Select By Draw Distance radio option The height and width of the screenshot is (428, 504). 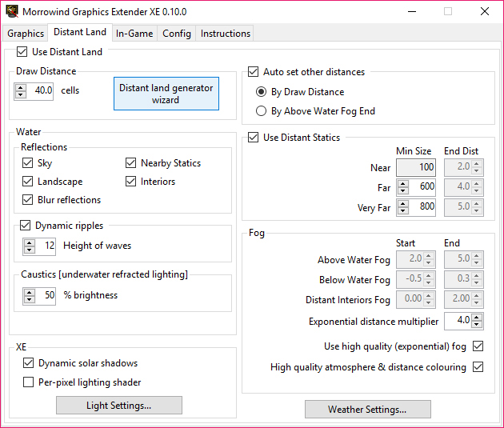[x=261, y=92]
